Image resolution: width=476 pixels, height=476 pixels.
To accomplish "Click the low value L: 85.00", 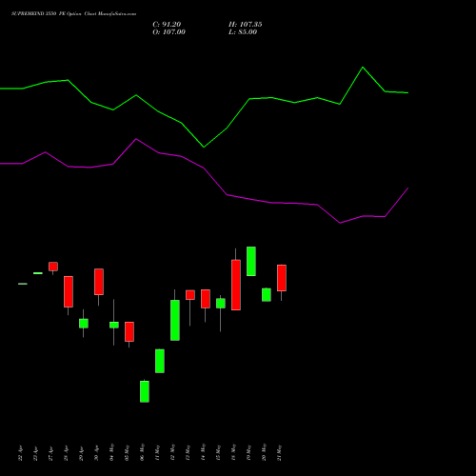I will coord(243,32).
